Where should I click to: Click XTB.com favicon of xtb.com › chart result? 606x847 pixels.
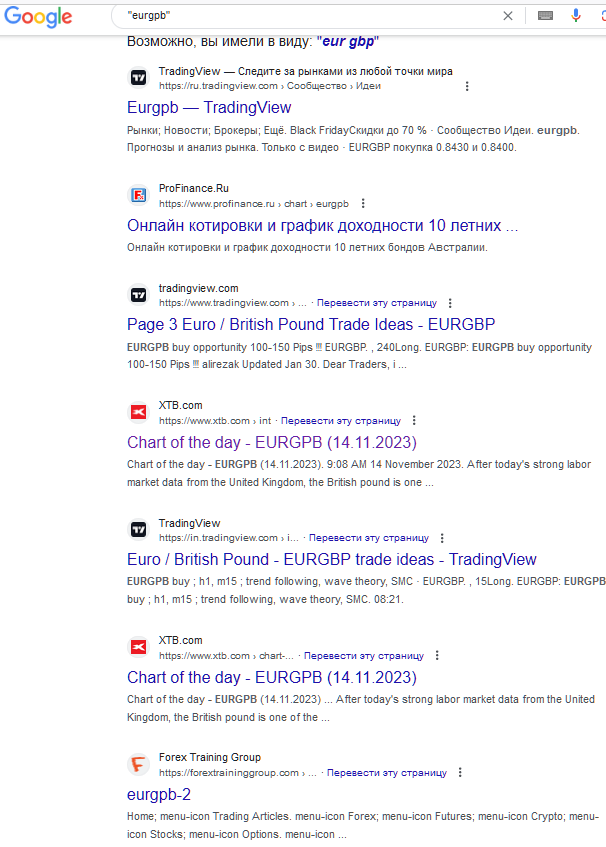tap(139, 647)
